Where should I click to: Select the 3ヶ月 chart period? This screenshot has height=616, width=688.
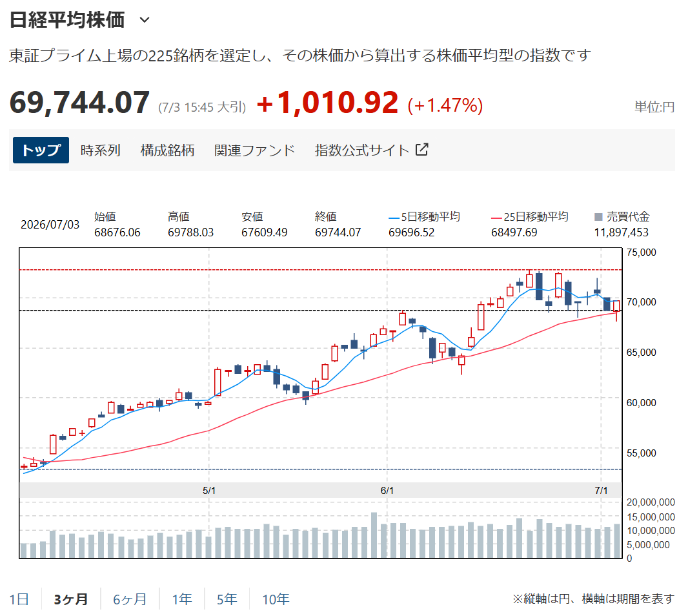tap(70, 599)
